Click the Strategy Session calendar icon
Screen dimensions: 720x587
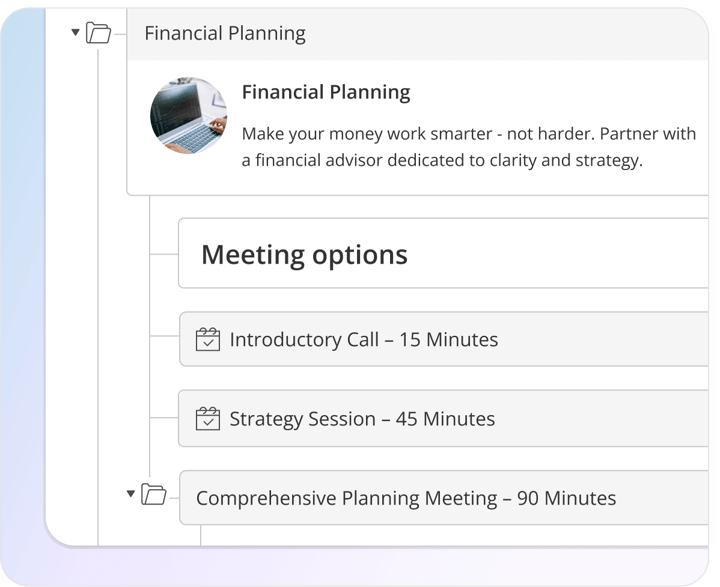tap(207, 419)
